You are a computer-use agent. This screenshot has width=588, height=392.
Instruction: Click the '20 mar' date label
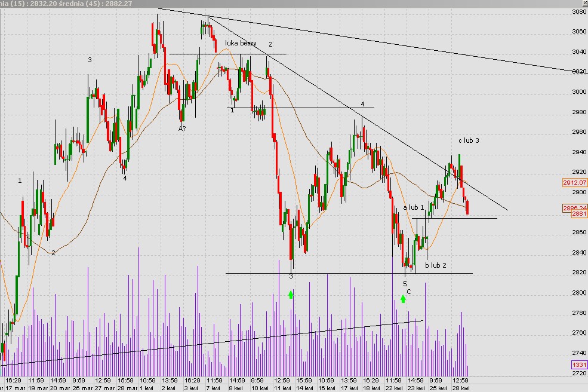[60, 388]
